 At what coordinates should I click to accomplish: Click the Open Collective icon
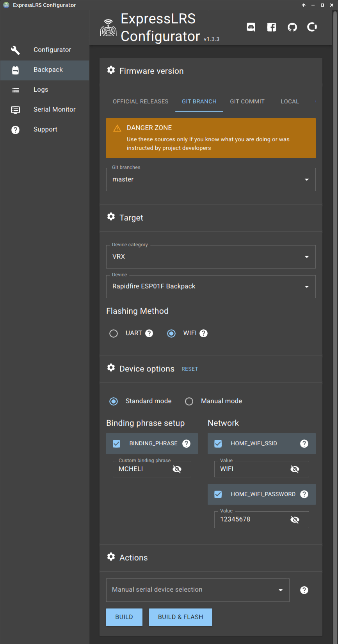coord(312,27)
